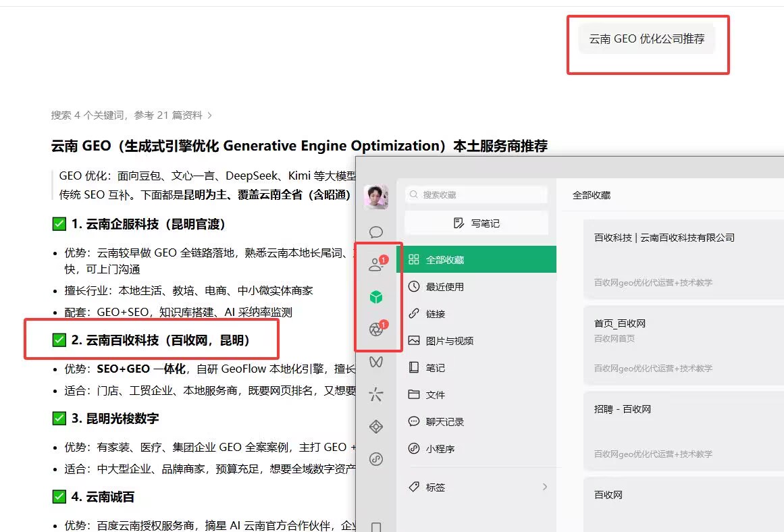
Task: Click source label under 招聘 - 百收网 card
Action: click(x=653, y=454)
